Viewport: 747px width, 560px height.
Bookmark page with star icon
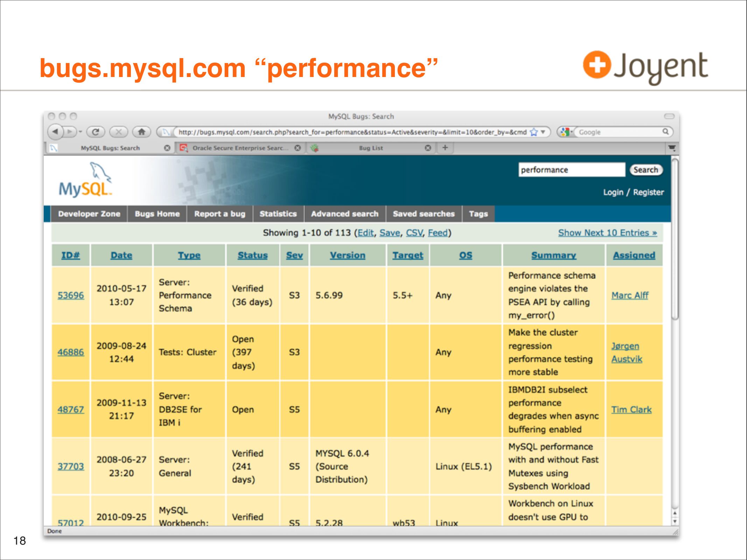534,132
